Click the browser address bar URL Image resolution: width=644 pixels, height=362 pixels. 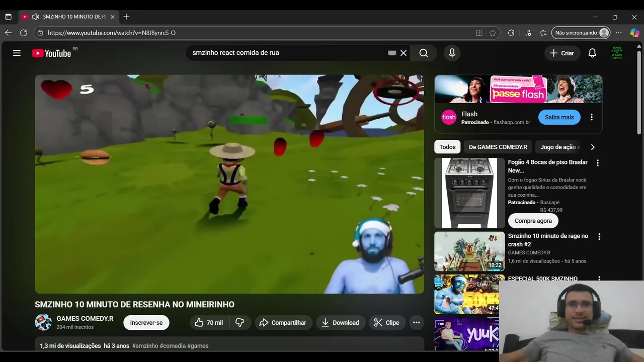pyautogui.click(x=112, y=33)
